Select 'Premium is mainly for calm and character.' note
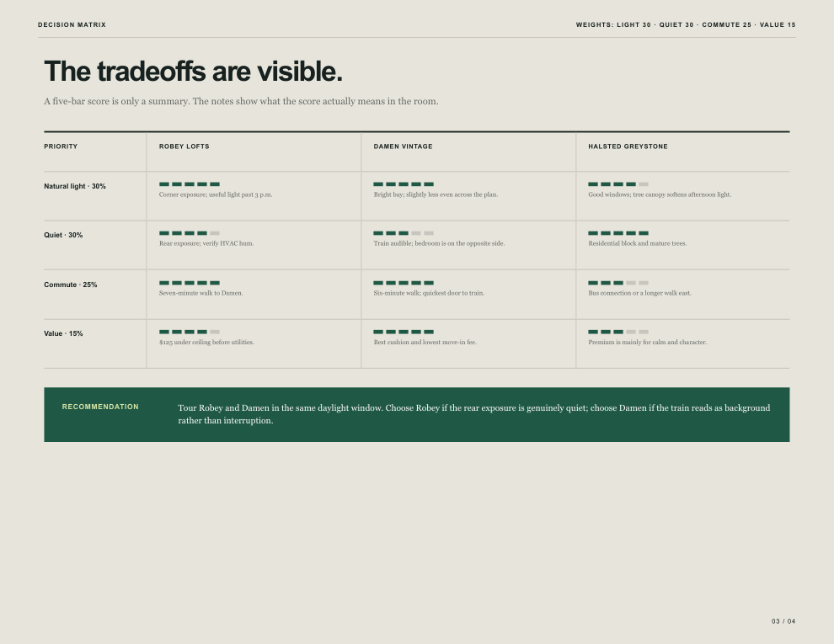The image size is (834, 644). click(x=647, y=342)
